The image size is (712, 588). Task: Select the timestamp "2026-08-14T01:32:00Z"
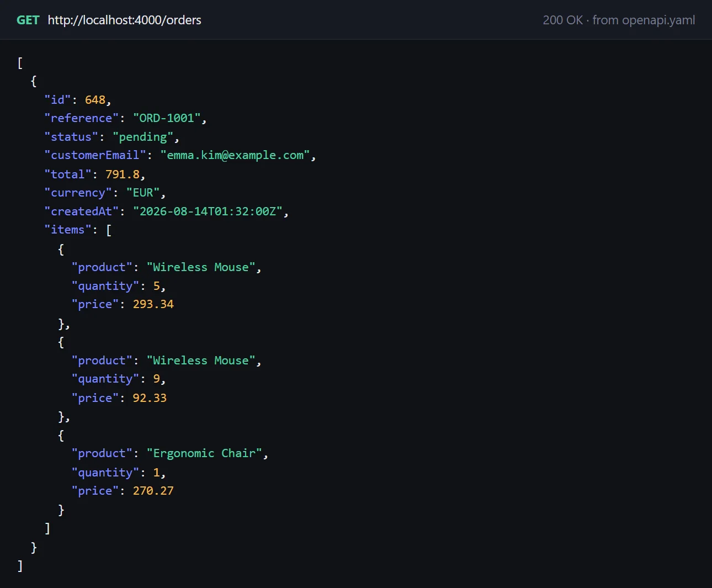tap(208, 211)
